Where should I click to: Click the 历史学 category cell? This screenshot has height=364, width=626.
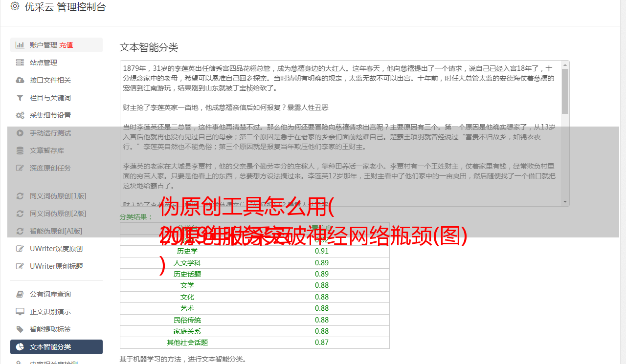187,251
